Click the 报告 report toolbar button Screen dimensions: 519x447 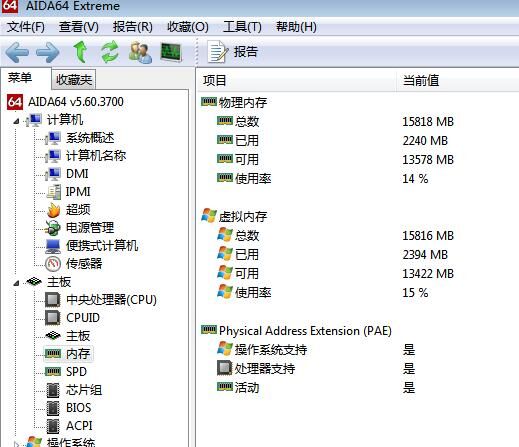coord(233,52)
